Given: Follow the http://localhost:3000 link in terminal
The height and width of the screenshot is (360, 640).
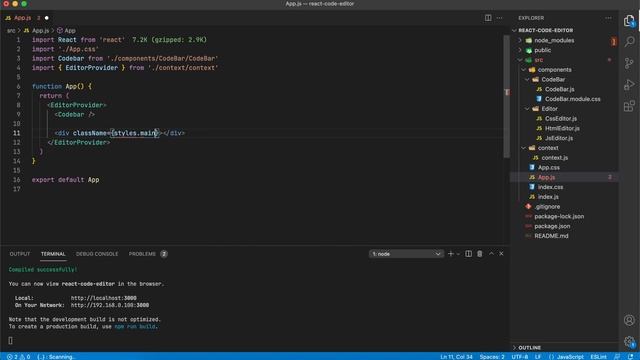Looking at the screenshot, I should (x=104, y=298).
